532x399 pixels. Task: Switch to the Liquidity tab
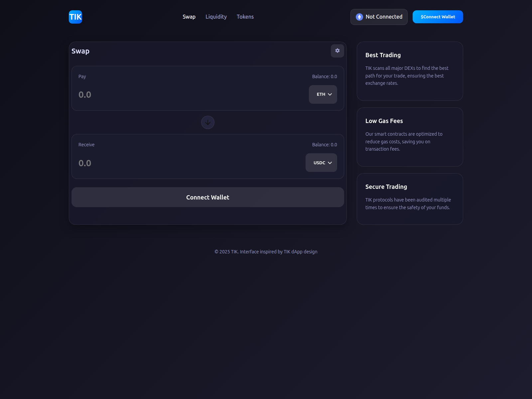(x=216, y=17)
